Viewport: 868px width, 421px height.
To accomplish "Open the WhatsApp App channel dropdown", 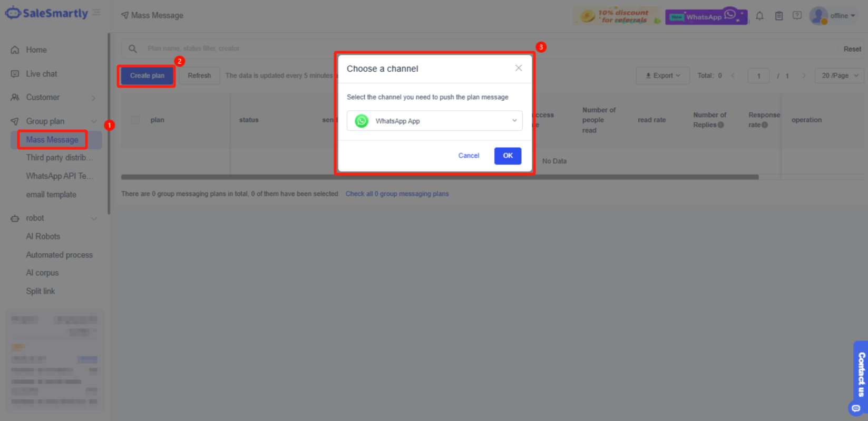I will (x=434, y=121).
